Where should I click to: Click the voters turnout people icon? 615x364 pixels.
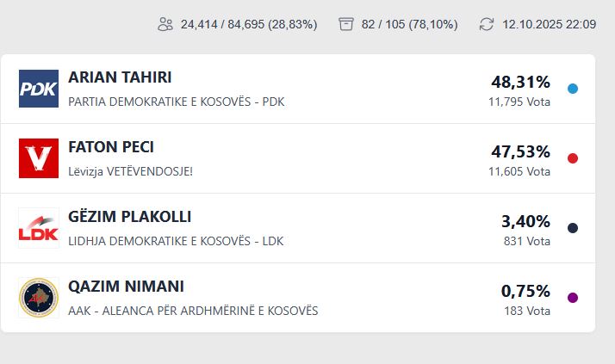[x=165, y=24]
